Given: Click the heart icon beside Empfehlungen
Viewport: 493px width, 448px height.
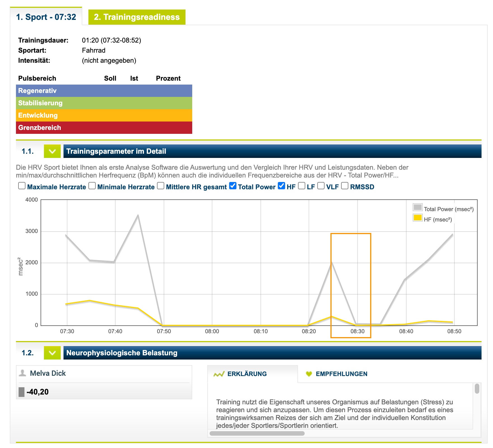Looking at the screenshot, I should pyautogui.click(x=309, y=374).
